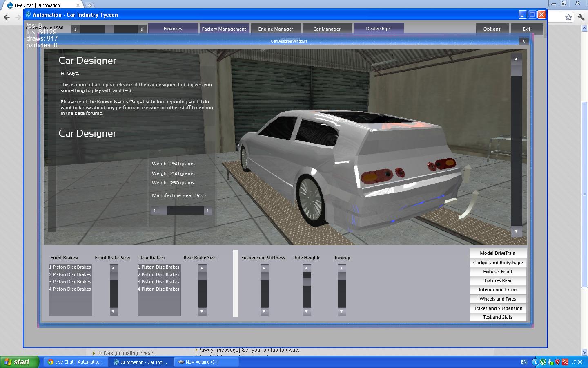The image size is (588, 368).
Task: Select 2 Piston Disc Brakes for front
Action: click(70, 274)
